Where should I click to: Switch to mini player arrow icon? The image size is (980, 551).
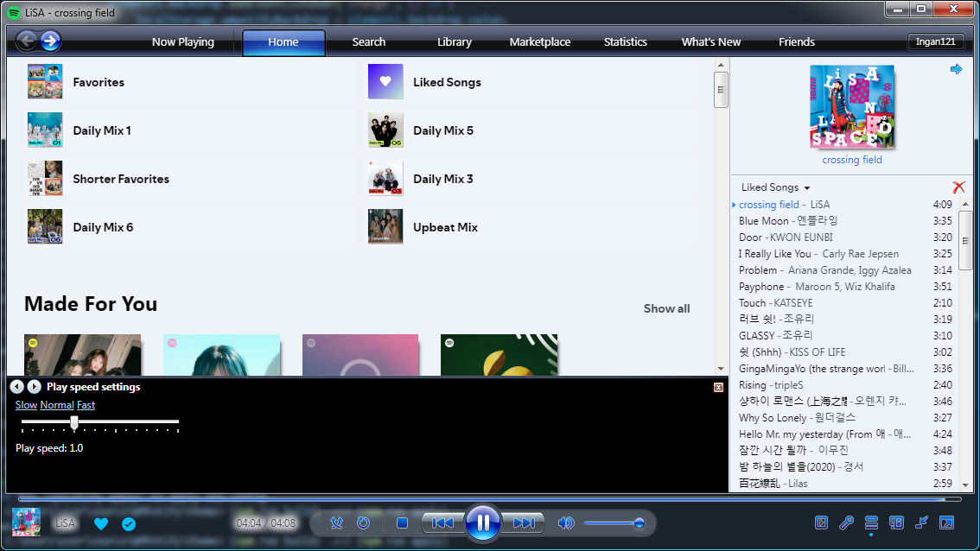[921, 522]
